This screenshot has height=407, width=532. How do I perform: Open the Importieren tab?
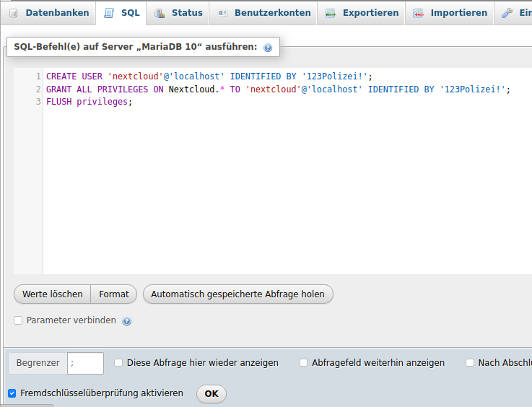450,13
